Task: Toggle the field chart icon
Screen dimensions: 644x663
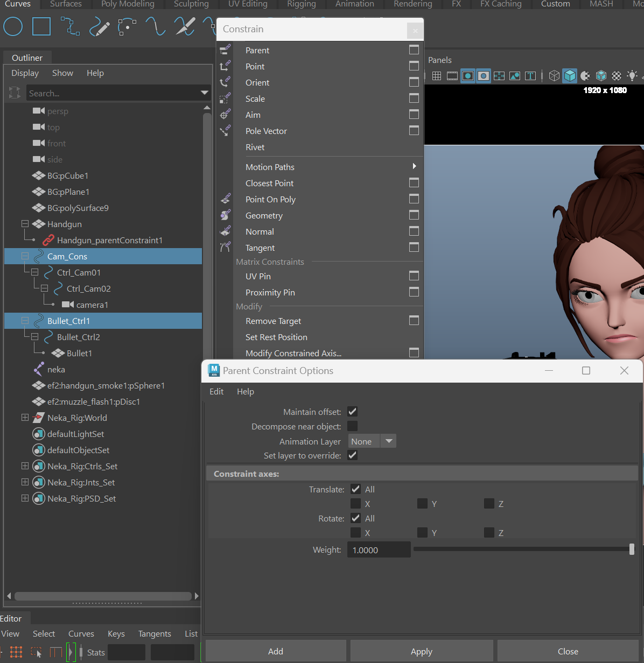Action: pos(499,76)
